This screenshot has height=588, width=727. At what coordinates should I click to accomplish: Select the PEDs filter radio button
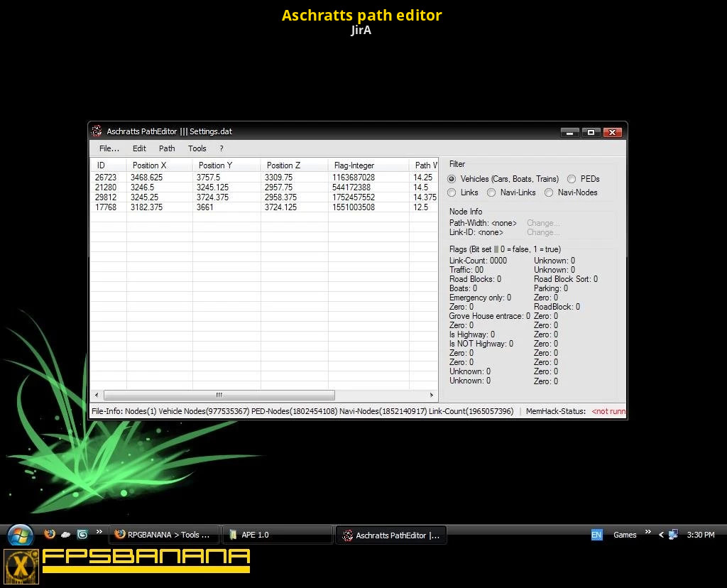(x=572, y=179)
